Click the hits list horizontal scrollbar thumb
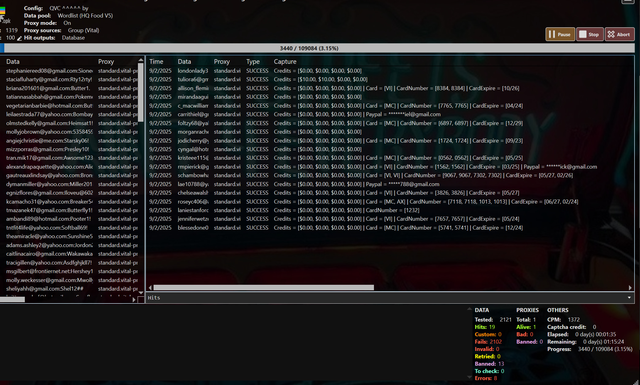Image resolution: width=640 pixels, height=385 pixels. click(264, 287)
